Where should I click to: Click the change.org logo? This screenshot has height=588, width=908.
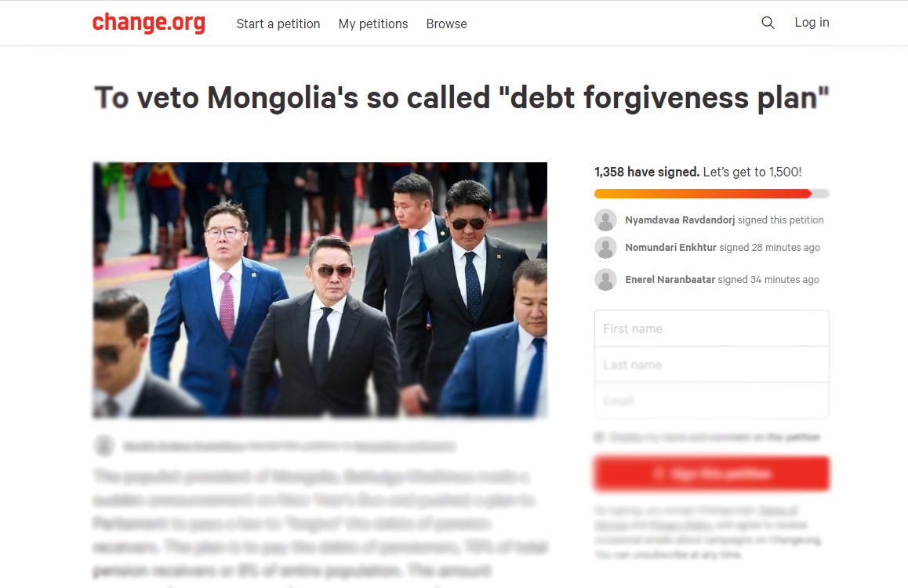pyautogui.click(x=149, y=23)
